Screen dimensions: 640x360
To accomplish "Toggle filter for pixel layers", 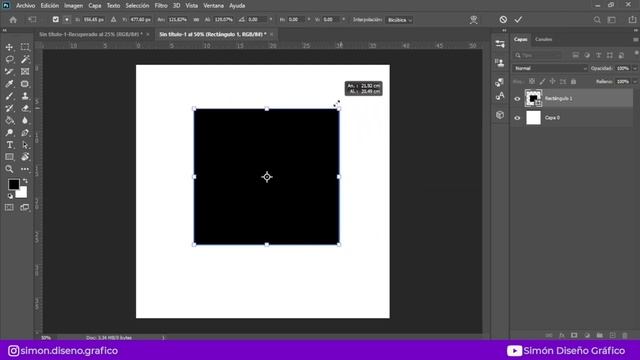I will [x=576, y=55].
